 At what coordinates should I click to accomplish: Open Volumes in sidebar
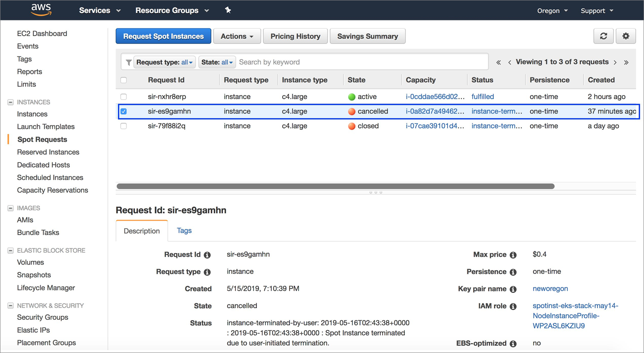point(30,262)
